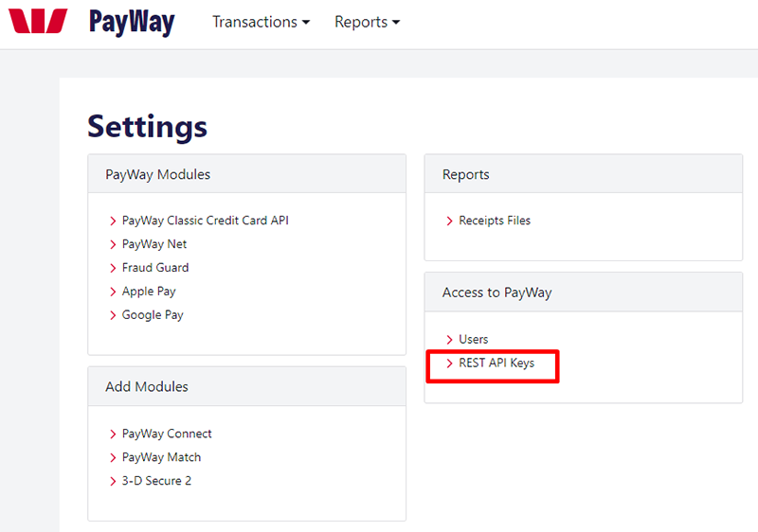Viewport: 758px width, 532px height.
Task: Open the REST API Keys link
Action: pyautogui.click(x=496, y=364)
